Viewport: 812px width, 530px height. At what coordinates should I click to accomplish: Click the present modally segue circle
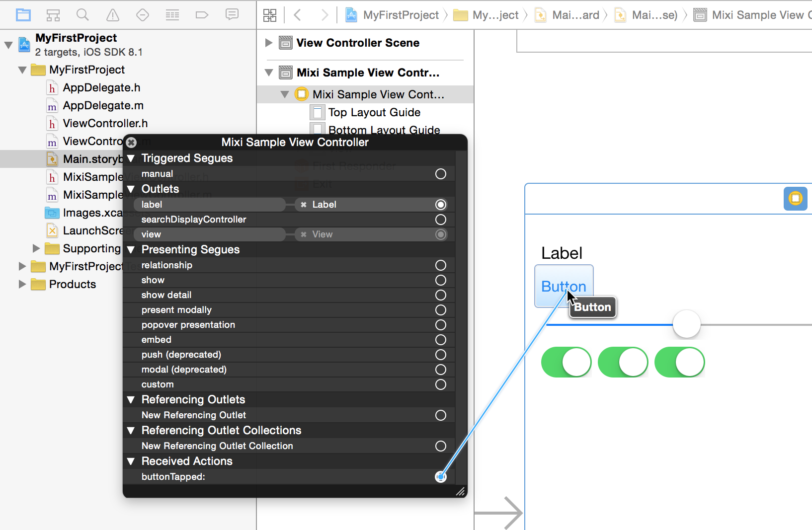tap(441, 310)
